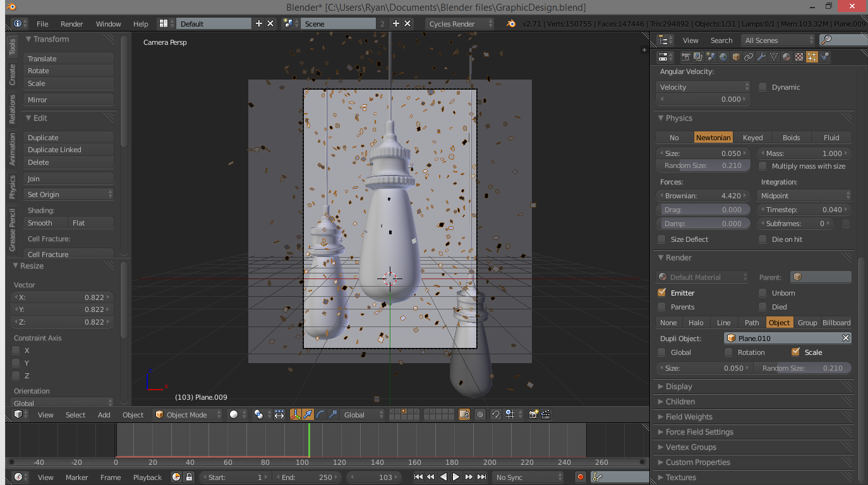Screen dimensions: 868x485
Task: Click the Join button
Action: coord(68,179)
